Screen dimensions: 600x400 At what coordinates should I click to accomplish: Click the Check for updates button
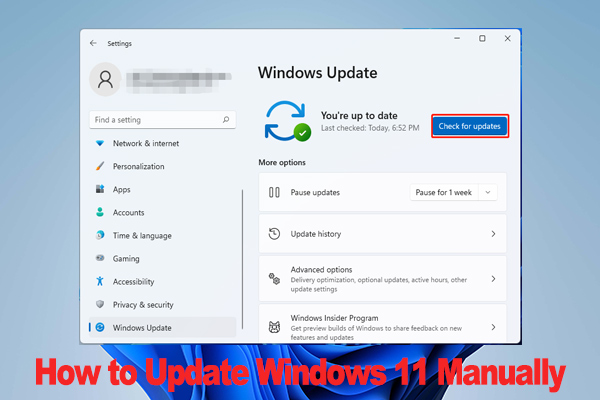470,126
